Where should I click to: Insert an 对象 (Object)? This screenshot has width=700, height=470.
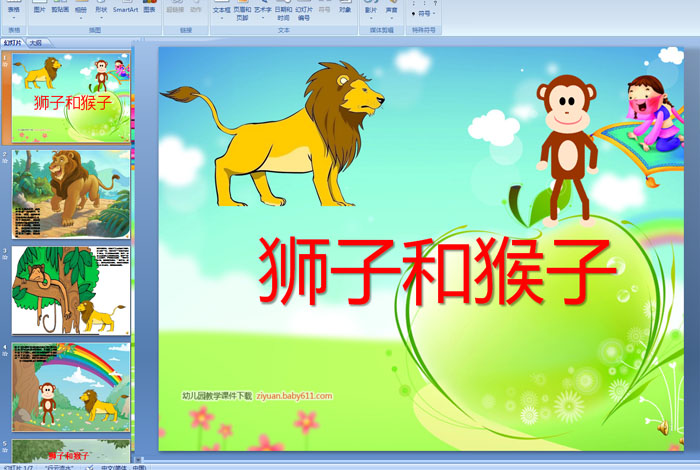(345, 8)
